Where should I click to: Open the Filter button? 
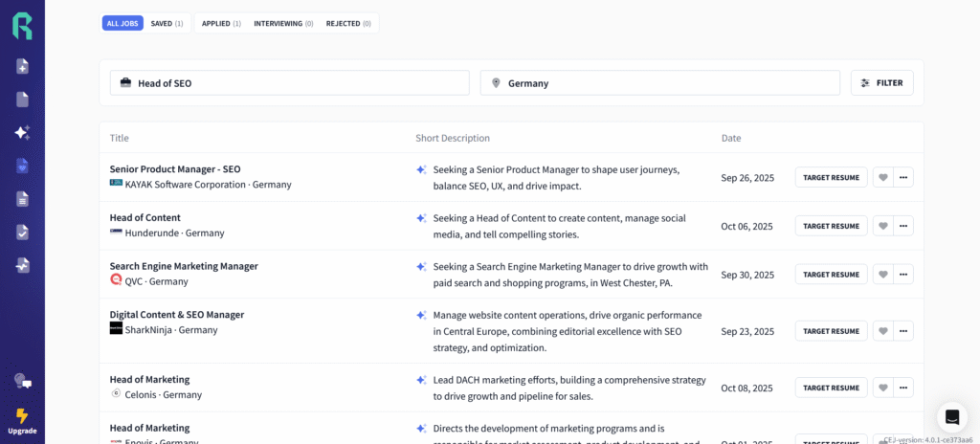tap(881, 83)
